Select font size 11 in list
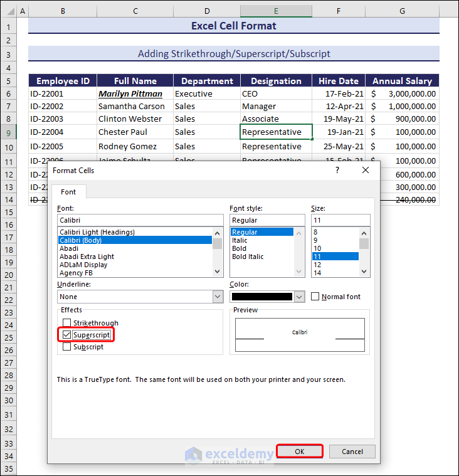The height and width of the screenshot is (476, 459). pos(335,257)
